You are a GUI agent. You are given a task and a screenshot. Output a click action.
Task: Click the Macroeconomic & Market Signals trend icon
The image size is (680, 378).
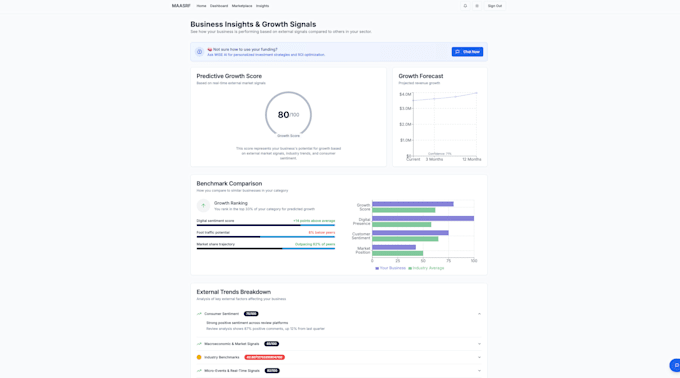(x=199, y=344)
